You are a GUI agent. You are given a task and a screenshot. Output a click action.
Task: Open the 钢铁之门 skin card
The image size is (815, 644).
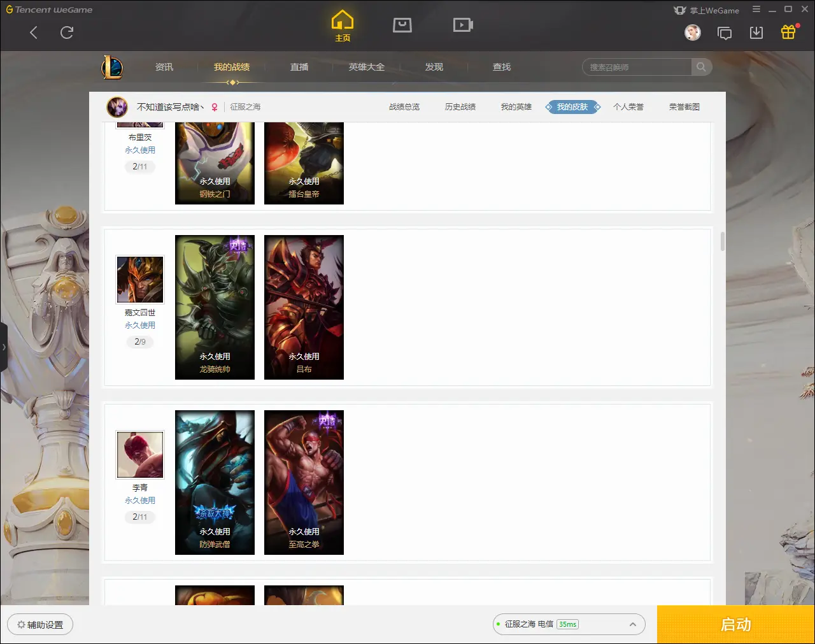[x=215, y=163]
